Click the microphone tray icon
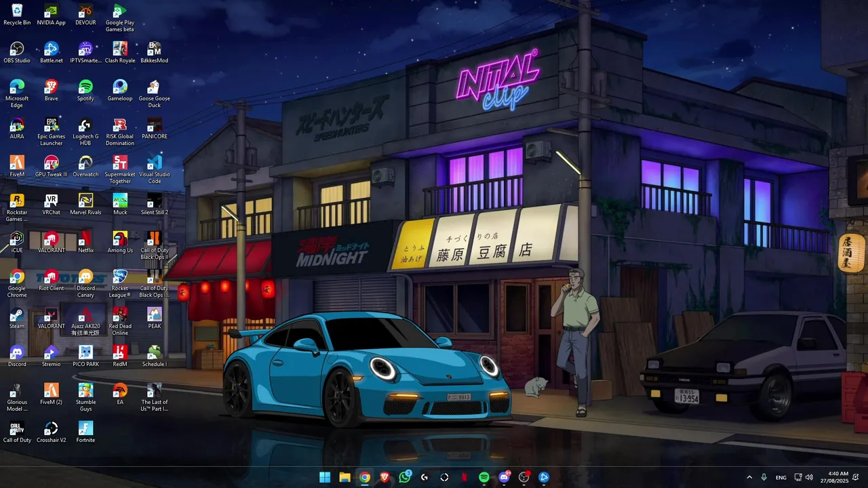The width and height of the screenshot is (868, 488). (764, 477)
